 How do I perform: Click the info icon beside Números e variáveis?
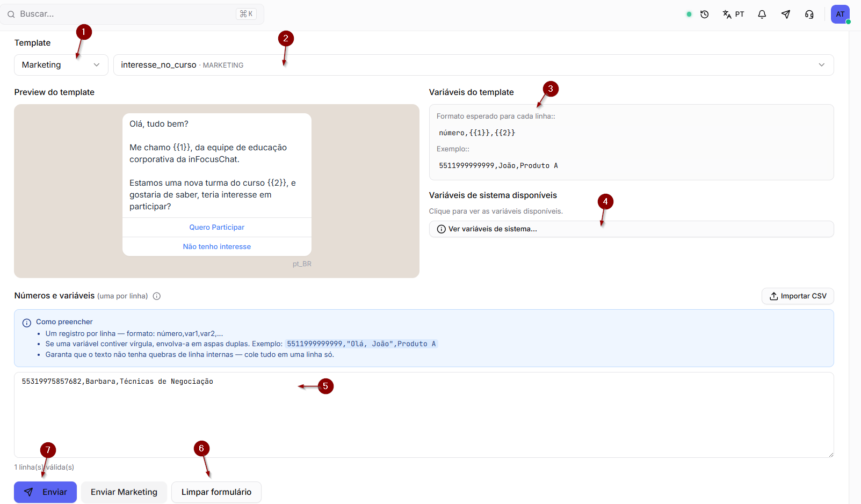pos(157,296)
